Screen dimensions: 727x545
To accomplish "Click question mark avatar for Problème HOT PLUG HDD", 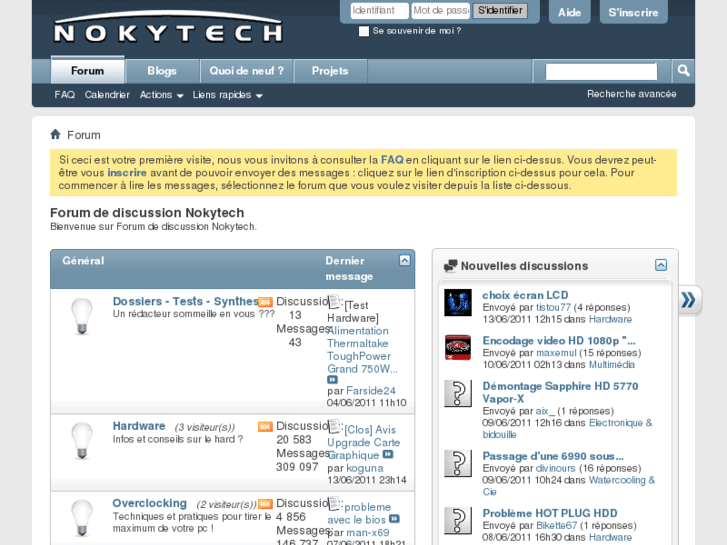I will [458, 520].
